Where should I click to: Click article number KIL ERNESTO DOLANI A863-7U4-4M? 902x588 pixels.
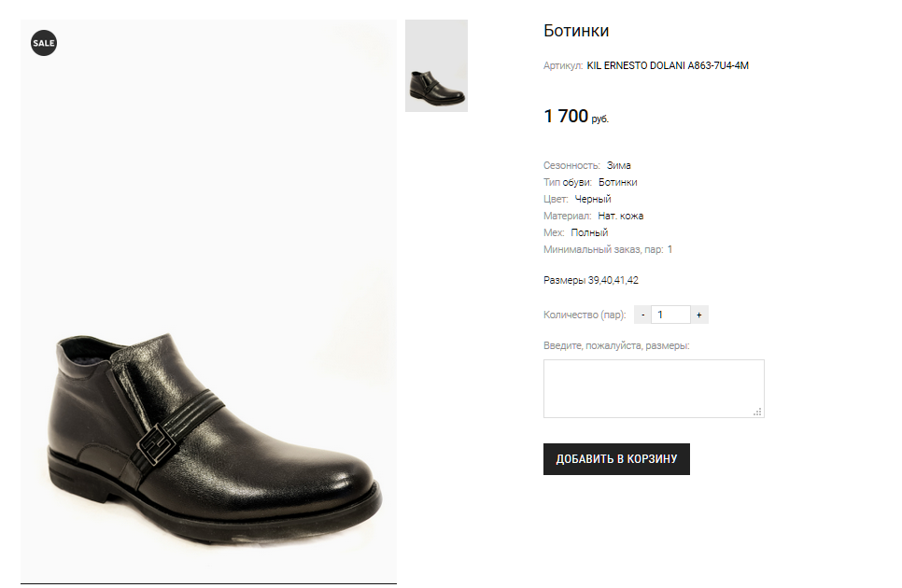tap(668, 66)
